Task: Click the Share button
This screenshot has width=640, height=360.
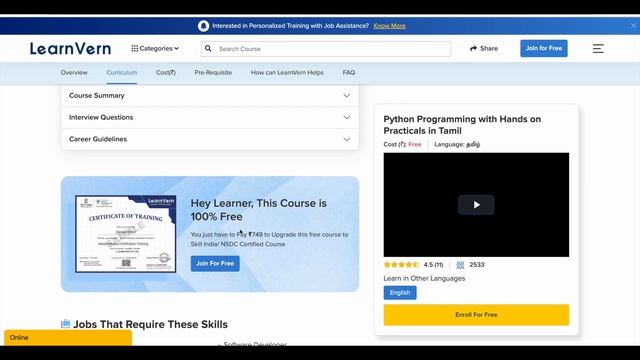Action: coord(484,48)
